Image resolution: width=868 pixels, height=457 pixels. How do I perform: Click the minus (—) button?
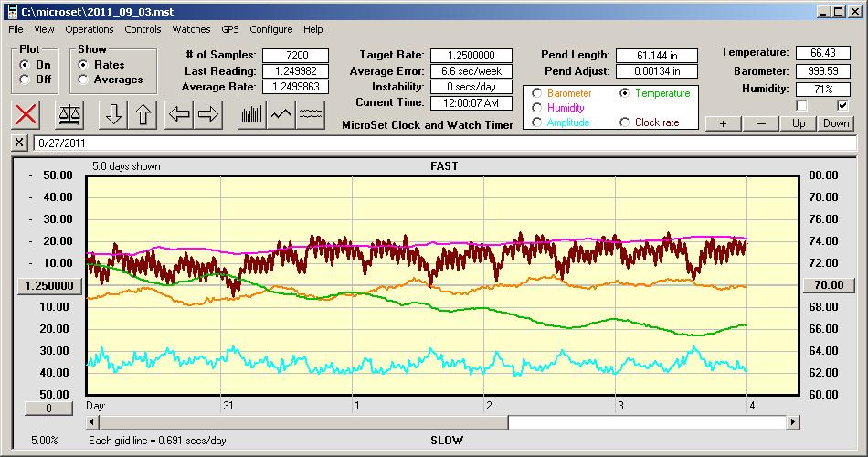[x=760, y=123]
